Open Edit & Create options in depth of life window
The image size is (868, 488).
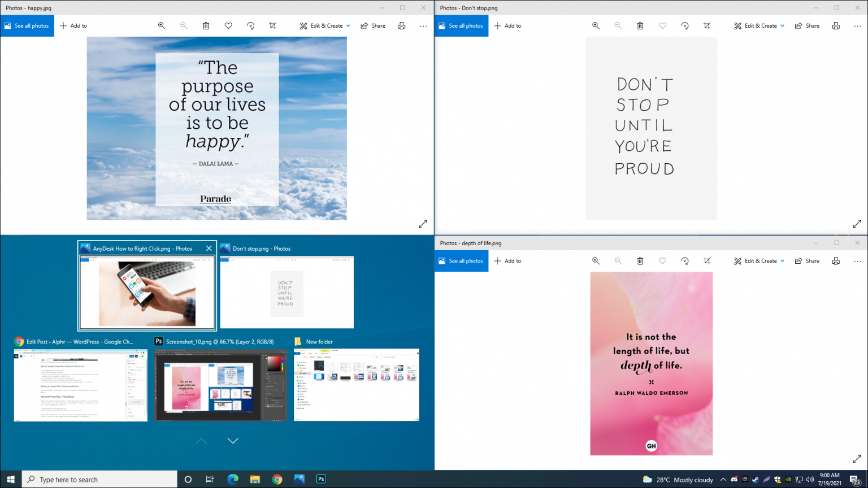click(x=758, y=261)
